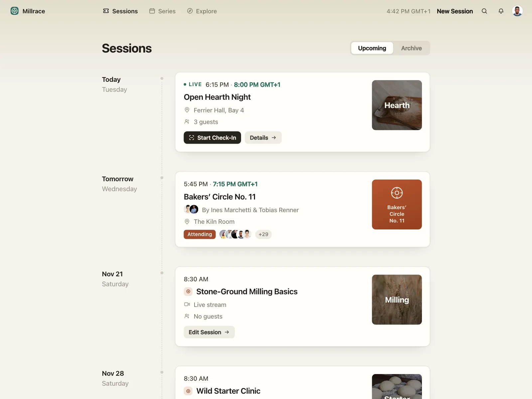This screenshot has width=532, height=399.
Task: Open Details for Open Hearth Night
Action: (263, 138)
